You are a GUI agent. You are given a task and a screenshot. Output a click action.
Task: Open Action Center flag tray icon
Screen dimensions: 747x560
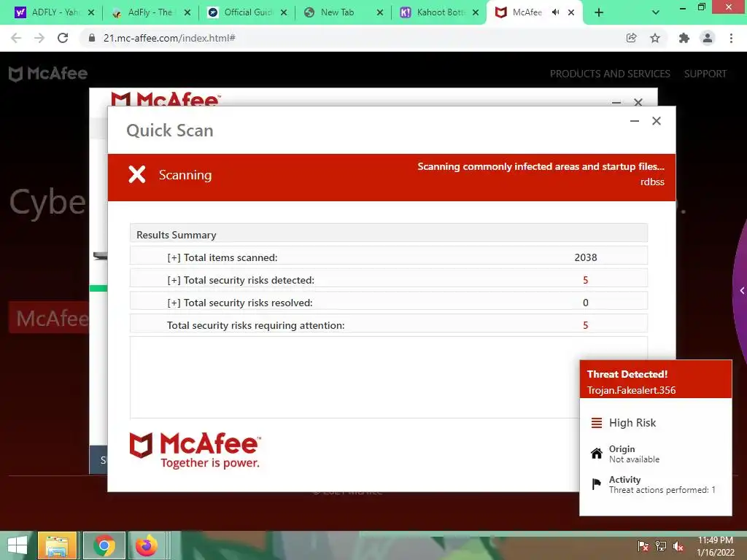pos(643,546)
